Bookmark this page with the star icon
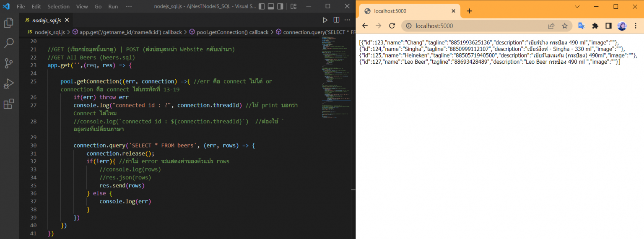Viewport: 644px width, 239px height. tap(565, 26)
